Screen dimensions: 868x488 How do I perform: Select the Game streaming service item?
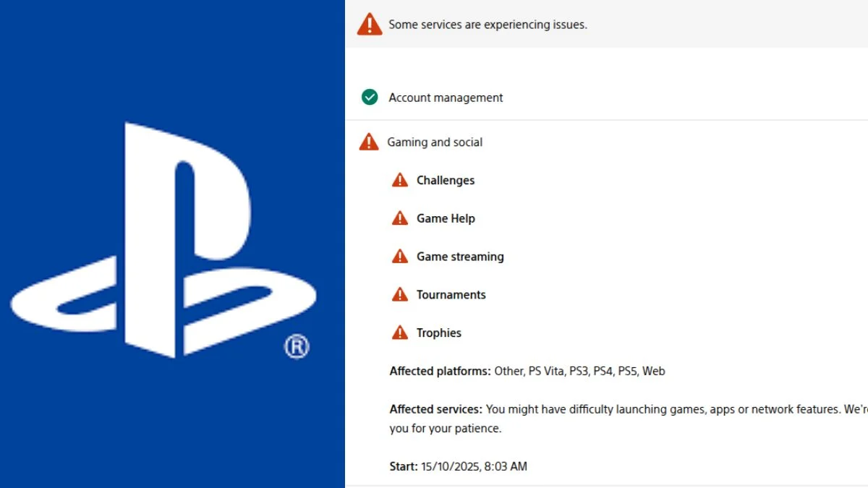(460, 256)
